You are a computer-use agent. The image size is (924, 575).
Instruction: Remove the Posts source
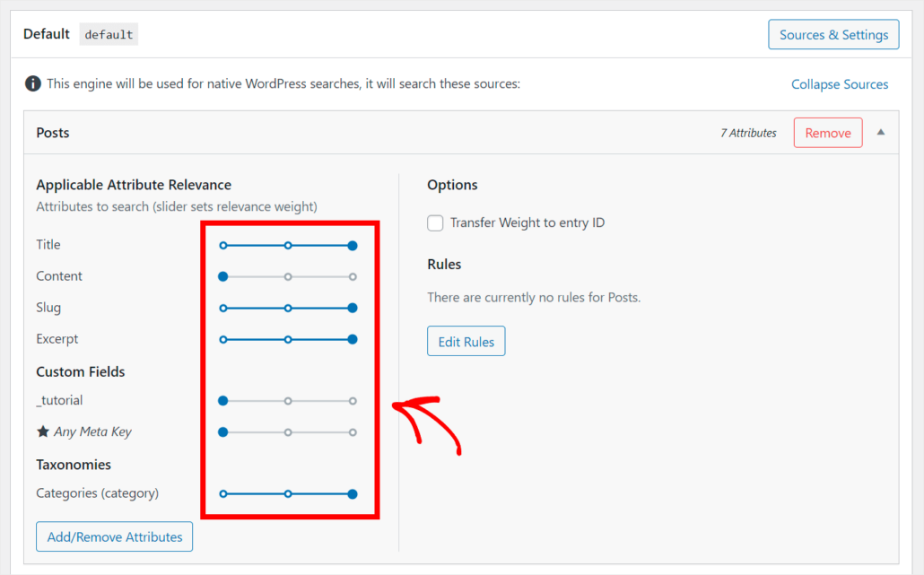click(x=827, y=132)
